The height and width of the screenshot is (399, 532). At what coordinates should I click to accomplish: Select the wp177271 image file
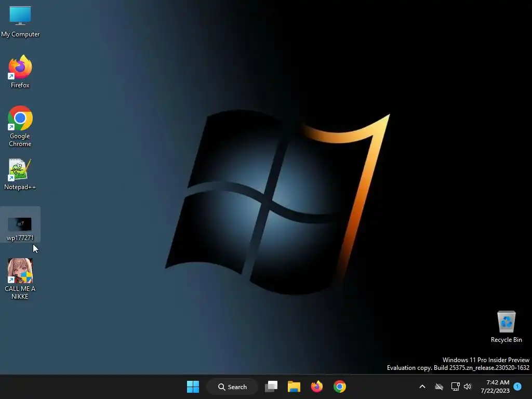click(x=20, y=224)
